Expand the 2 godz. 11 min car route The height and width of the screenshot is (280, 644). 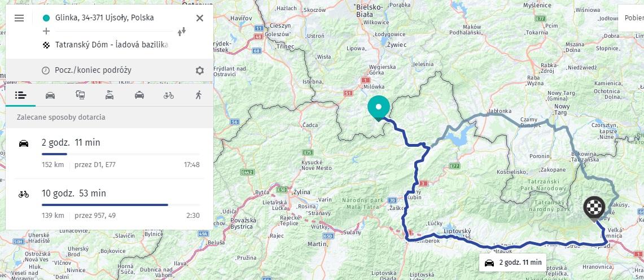pos(109,153)
